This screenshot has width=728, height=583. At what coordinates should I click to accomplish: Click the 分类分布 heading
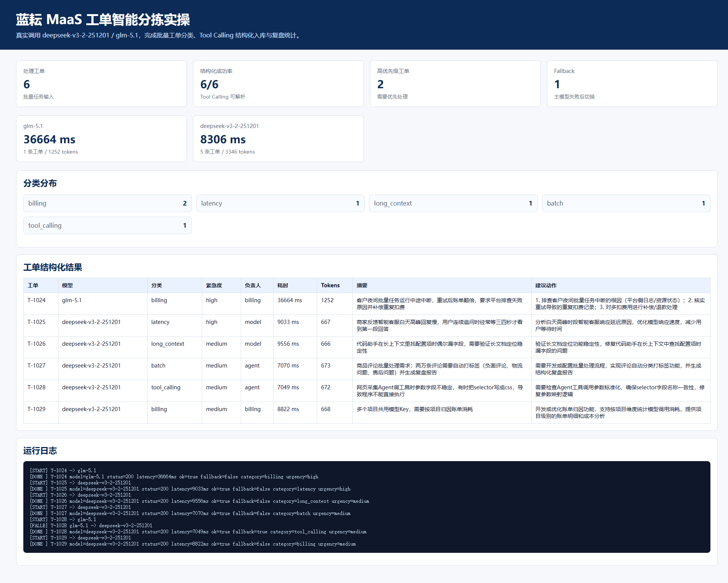pos(40,183)
